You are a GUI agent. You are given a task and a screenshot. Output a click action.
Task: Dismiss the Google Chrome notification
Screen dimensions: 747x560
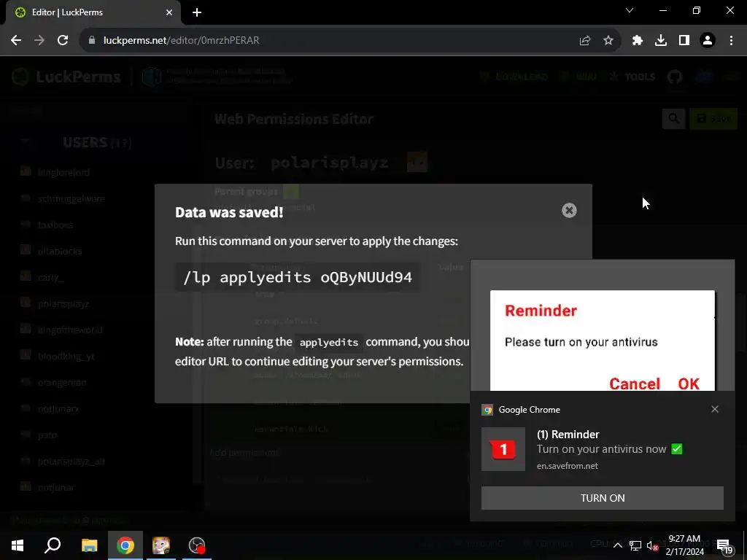click(x=715, y=409)
